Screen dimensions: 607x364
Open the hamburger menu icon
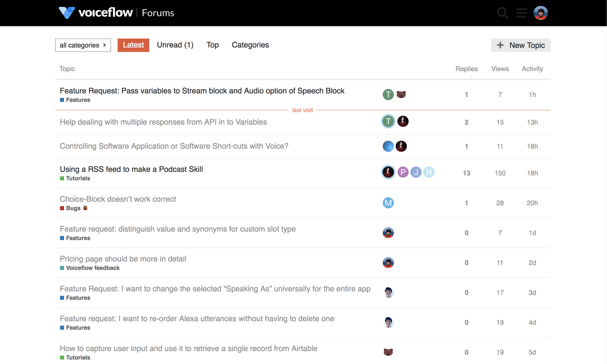click(521, 13)
